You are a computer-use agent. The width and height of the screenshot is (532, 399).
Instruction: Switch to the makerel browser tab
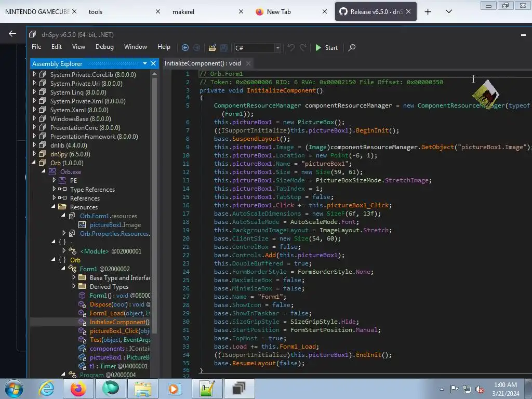coord(183,12)
